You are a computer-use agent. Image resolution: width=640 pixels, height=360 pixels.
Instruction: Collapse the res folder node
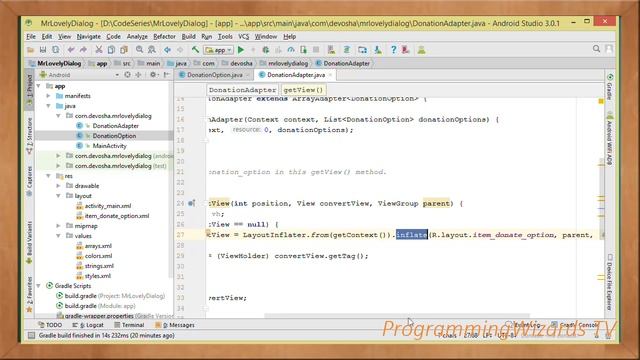coord(49,176)
